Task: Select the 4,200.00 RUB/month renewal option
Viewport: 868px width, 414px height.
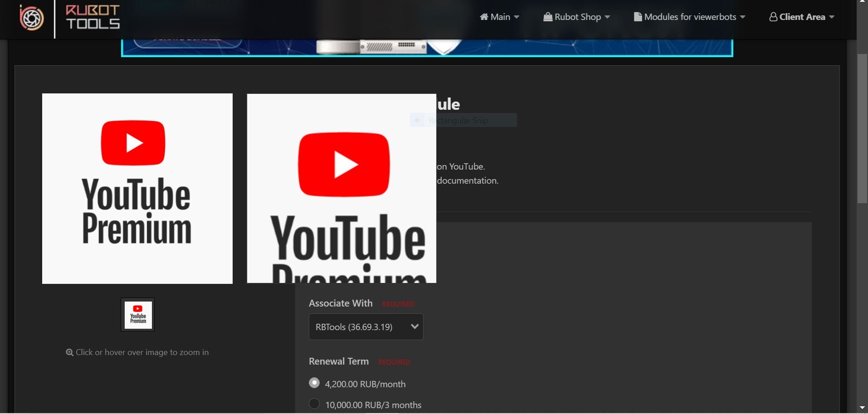Action: coord(314,383)
